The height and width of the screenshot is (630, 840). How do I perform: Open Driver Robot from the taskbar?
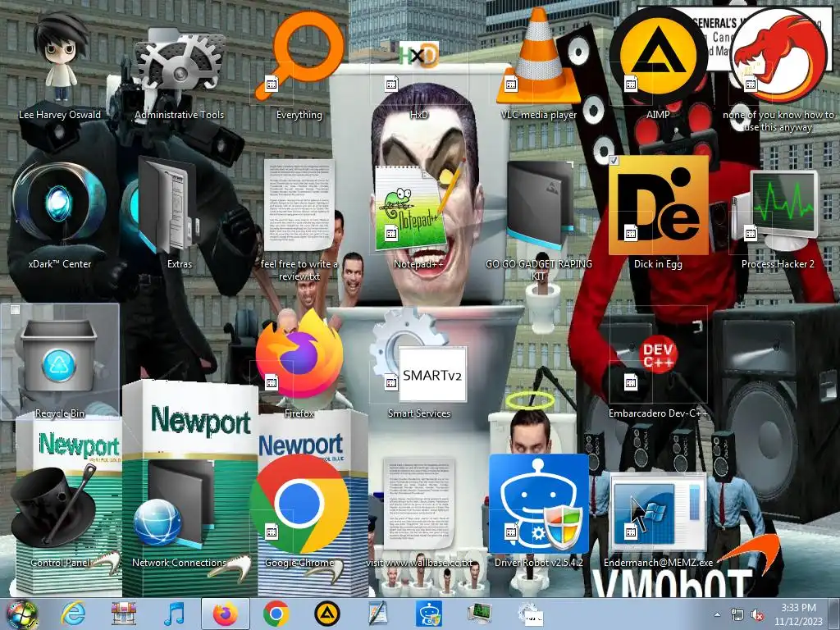[429, 614]
